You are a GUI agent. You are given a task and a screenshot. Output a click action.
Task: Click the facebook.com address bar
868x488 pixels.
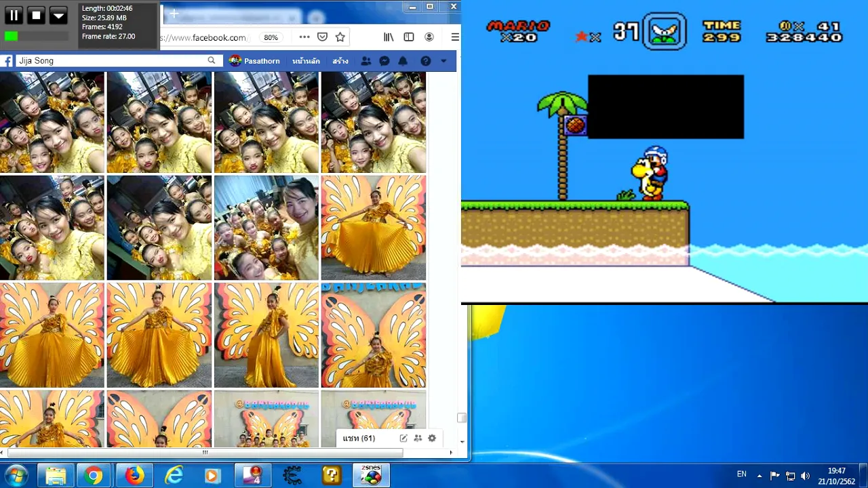(x=206, y=37)
